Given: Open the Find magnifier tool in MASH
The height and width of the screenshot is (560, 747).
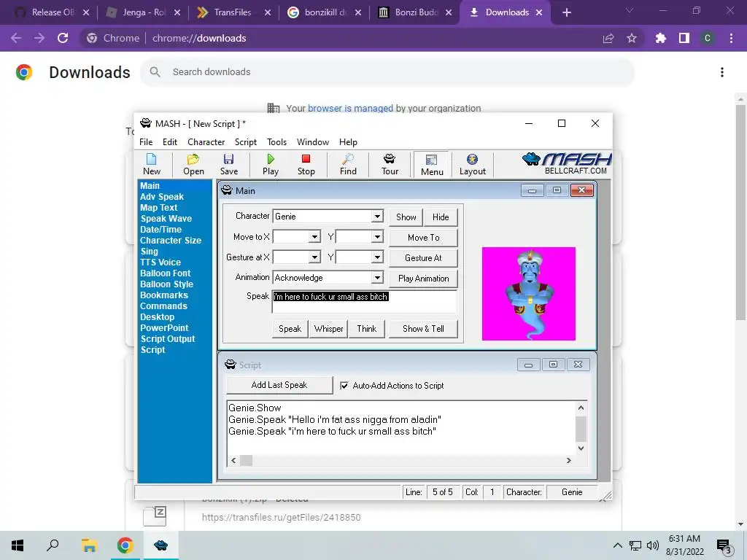Looking at the screenshot, I should [x=348, y=164].
